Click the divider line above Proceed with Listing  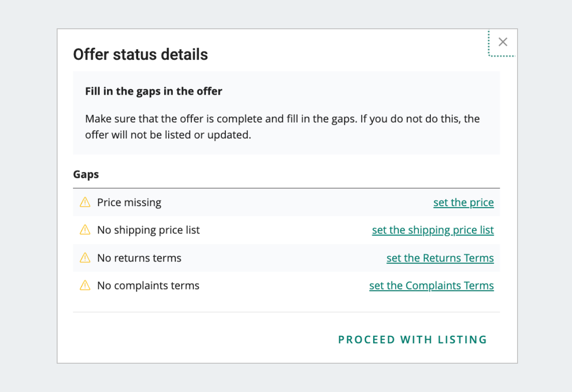coord(286,312)
